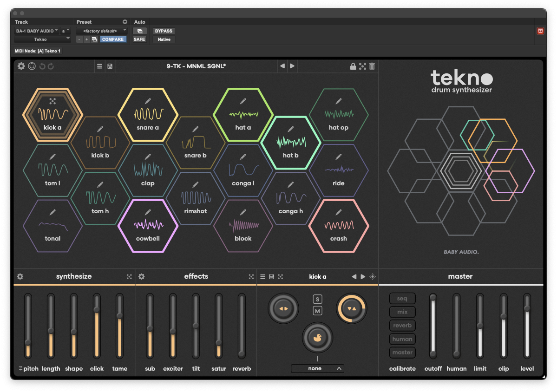Edit the kick b pad pencil icon
The height and width of the screenshot is (392, 557).
click(x=100, y=129)
